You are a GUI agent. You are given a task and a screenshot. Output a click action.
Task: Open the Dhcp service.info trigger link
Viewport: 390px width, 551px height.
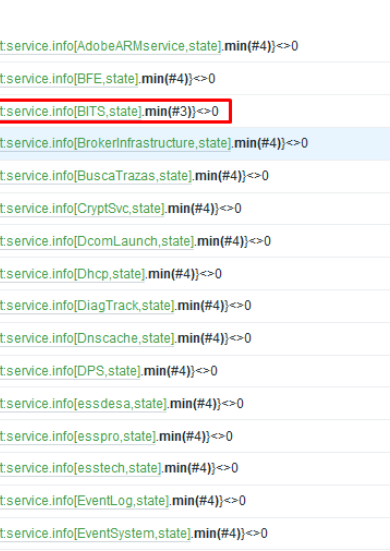(72, 274)
